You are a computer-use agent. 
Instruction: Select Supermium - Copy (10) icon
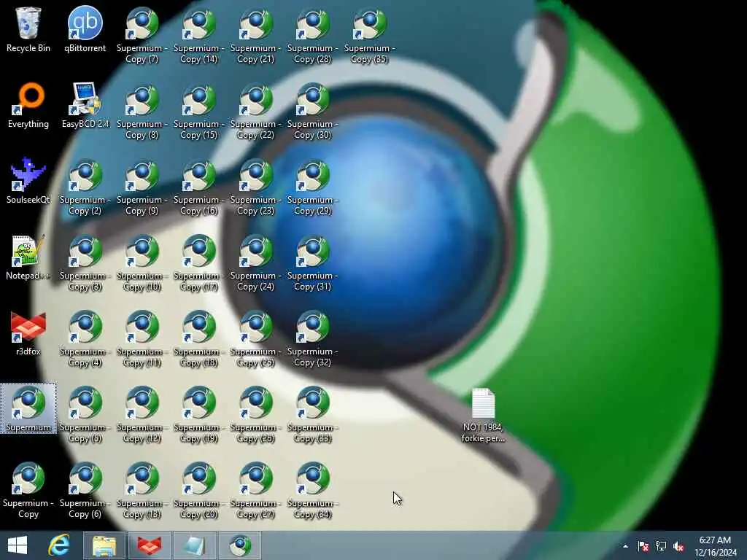point(142,262)
